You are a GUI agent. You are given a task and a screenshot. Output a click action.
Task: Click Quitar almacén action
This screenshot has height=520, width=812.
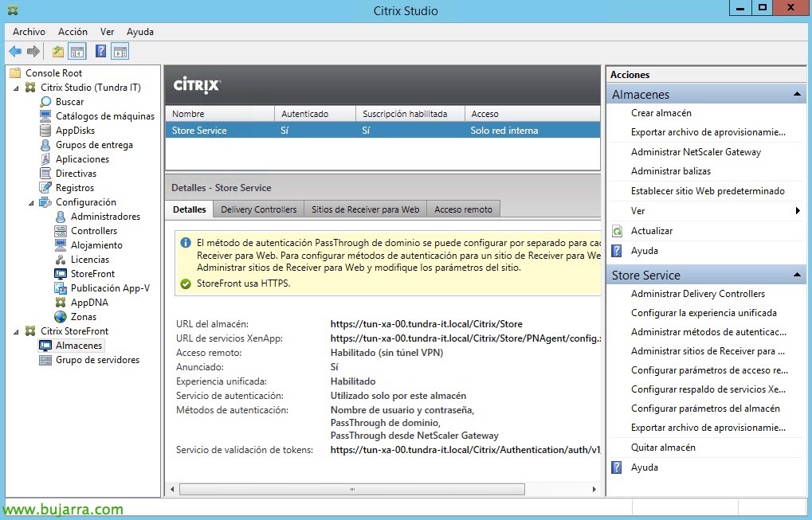pyautogui.click(x=663, y=447)
